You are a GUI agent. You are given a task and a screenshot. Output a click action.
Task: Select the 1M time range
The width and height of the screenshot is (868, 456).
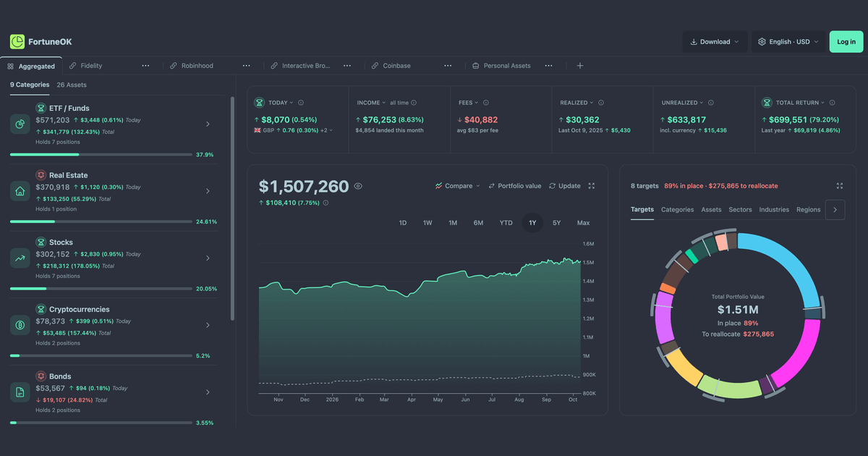[453, 223]
